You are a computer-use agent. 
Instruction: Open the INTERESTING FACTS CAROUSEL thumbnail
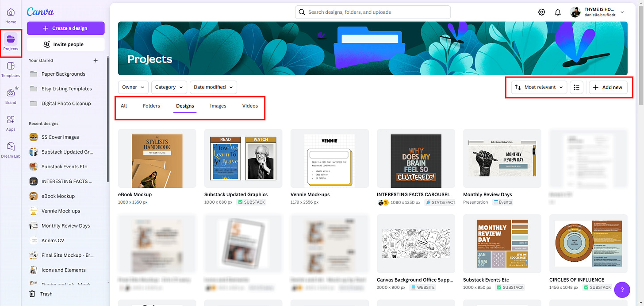click(416, 159)
